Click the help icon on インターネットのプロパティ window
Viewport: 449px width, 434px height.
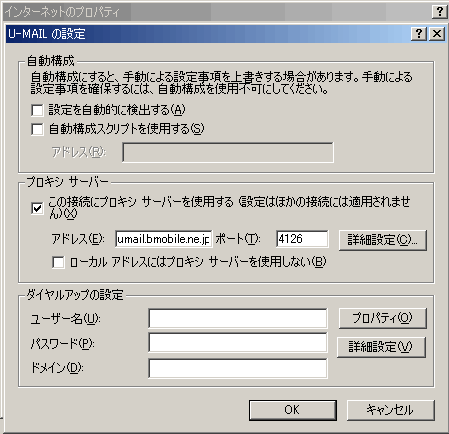[x=439, y=12]
